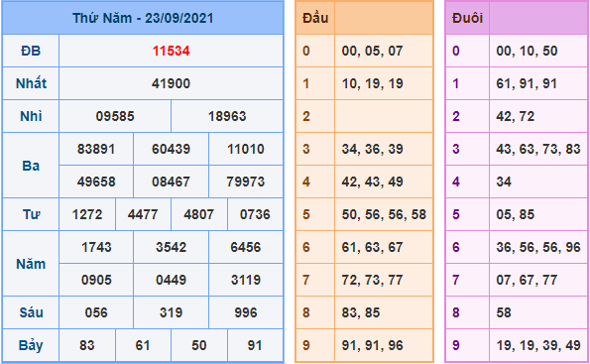Click Năm prize number 0449
Image resolution: width=590 pixels, height=364 pixels.
(172, 280)
